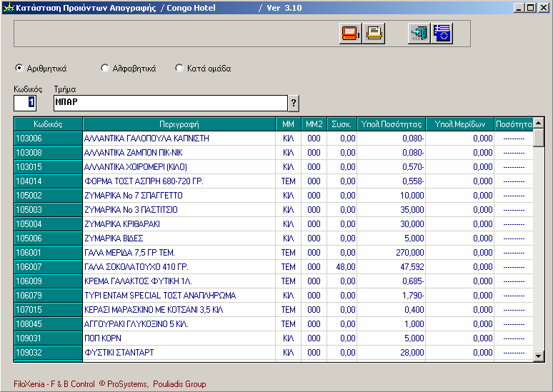Click code 107015 cell
Viewport: 553px width, 392px height.
coord(49,310)
